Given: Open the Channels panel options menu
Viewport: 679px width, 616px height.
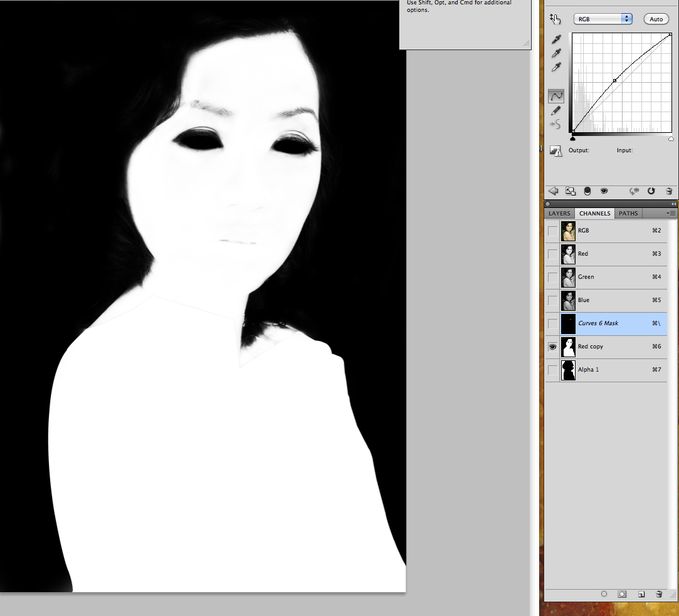Looking at the screenshot, I should pos(671,214).
